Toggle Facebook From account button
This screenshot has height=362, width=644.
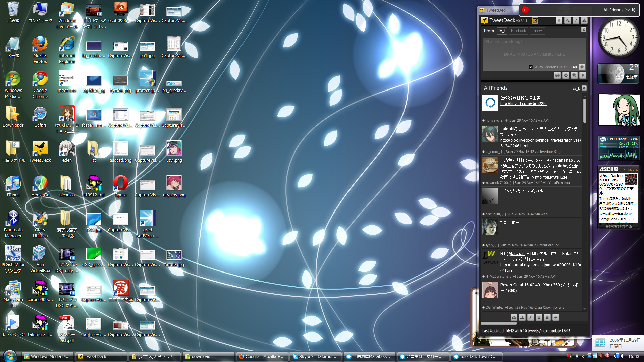[x=518, y=31]
